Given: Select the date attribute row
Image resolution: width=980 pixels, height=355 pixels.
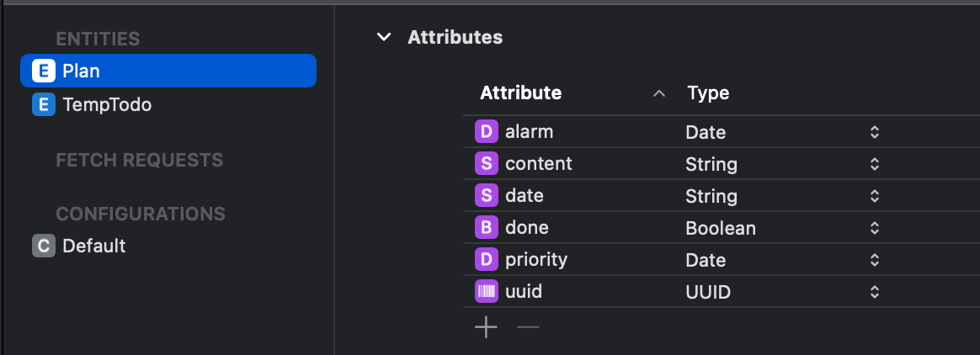Looking at the screenshot, I should [x=722, y=196].
